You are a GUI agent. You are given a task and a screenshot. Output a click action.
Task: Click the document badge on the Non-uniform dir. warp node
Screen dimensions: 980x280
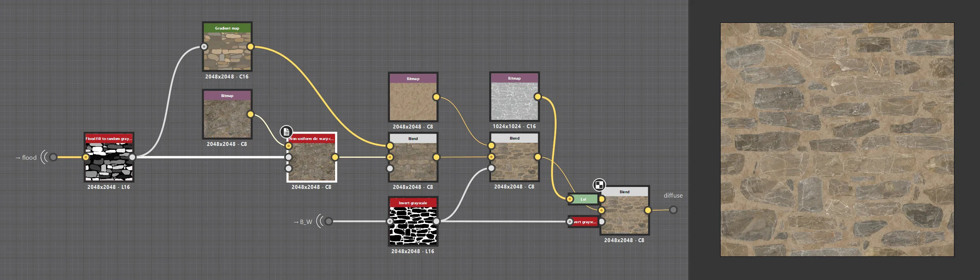tap(286, 131)
